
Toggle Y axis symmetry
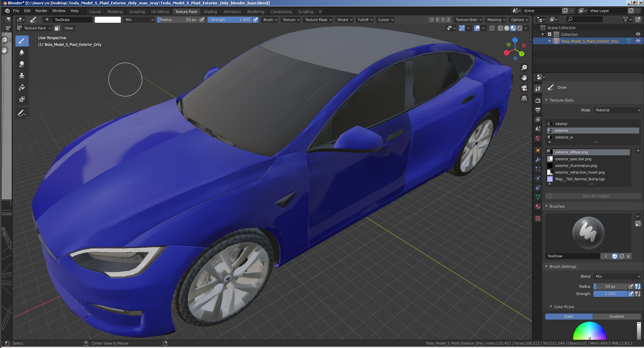click(443, 20)
